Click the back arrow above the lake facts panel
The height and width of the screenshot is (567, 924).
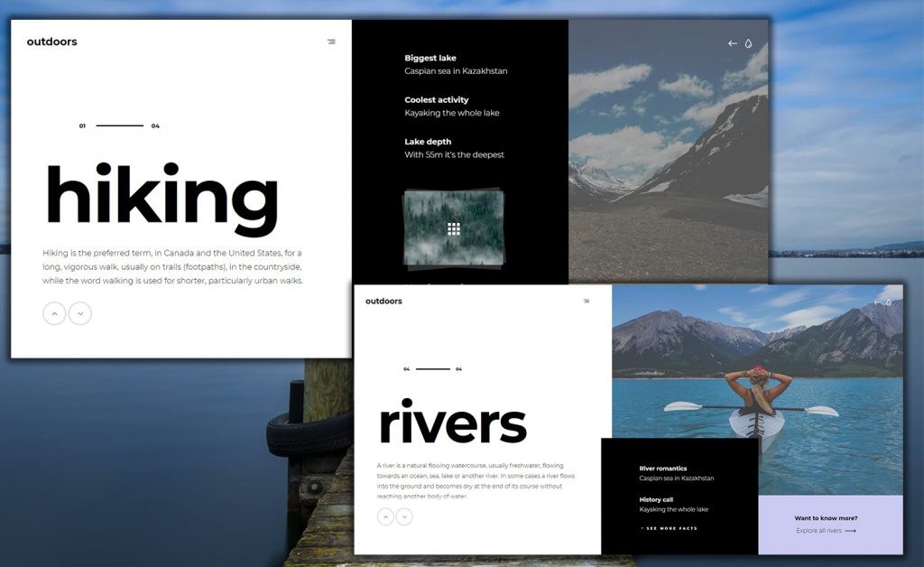click(733, 42)
